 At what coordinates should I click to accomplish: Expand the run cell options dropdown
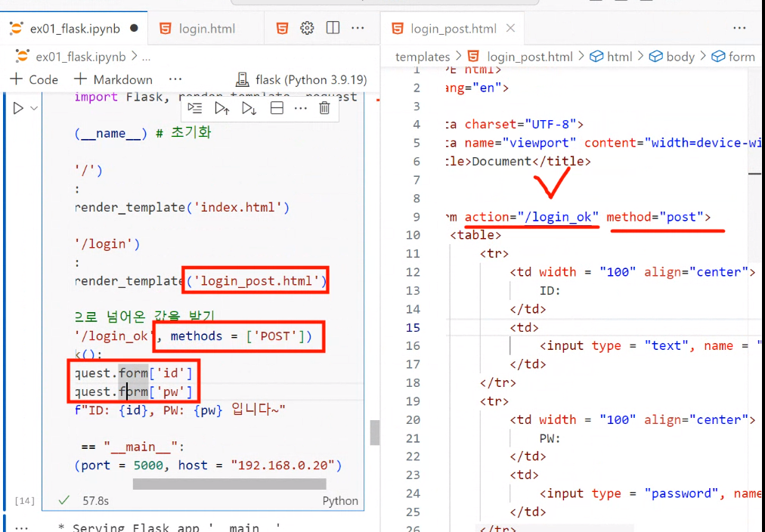click(34, 108)
